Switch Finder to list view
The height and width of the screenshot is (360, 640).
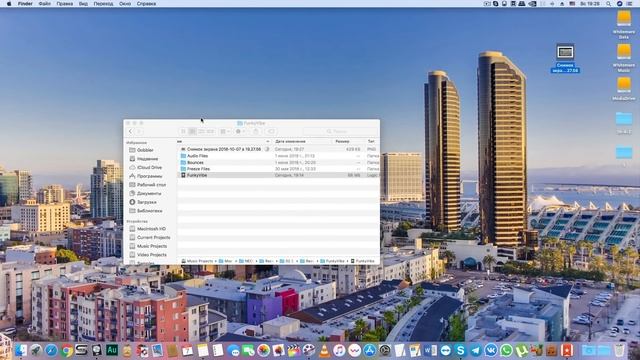point(192,131)
